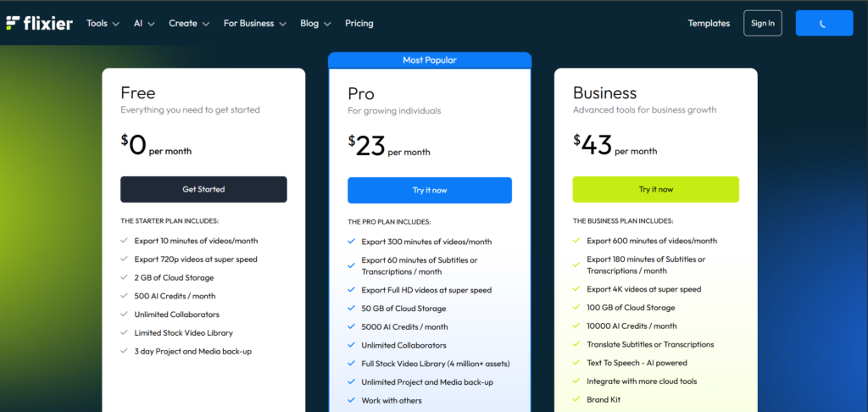Click the $0 per month price

(x=156, y=146)
